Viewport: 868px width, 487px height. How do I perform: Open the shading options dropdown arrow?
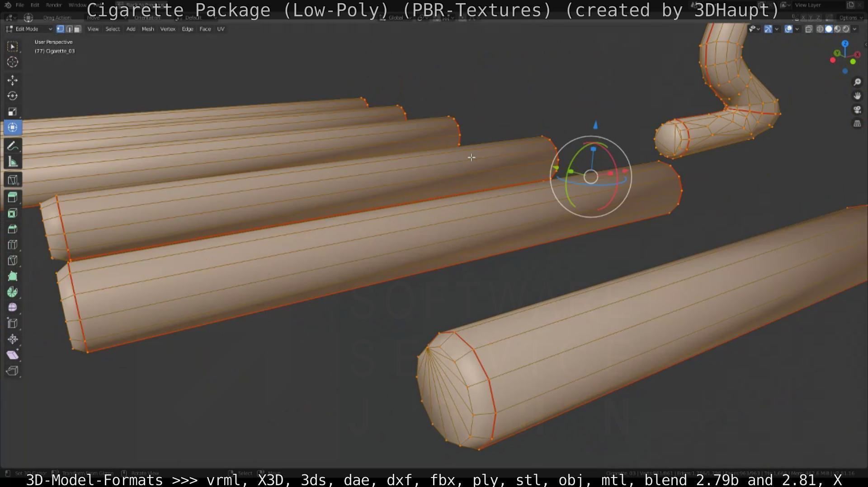point(854,29)
